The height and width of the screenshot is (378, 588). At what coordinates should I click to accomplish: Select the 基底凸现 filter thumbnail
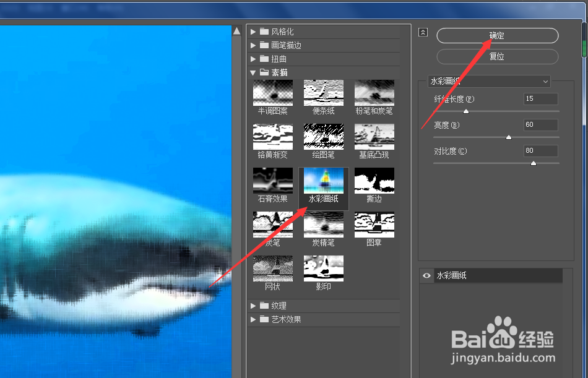coord(374,137)
